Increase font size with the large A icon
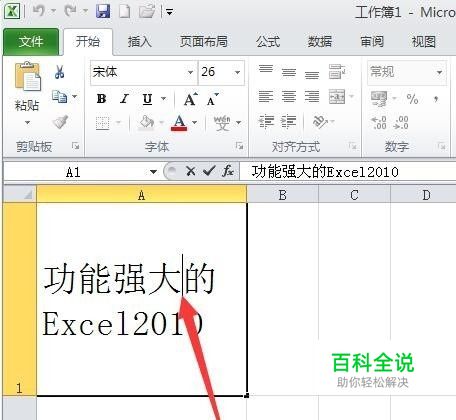 click(x=190, y=99)
